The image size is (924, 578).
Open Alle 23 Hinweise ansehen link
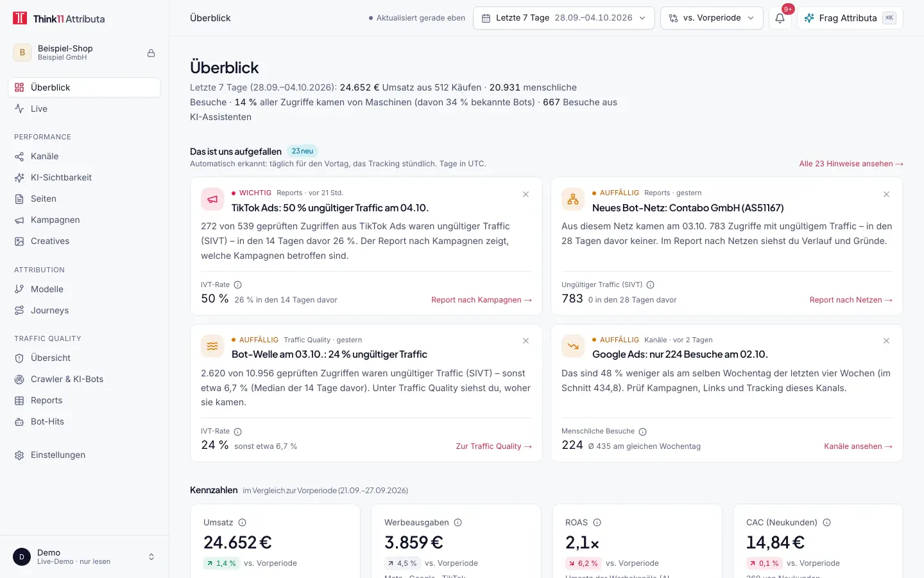(x=851, y=164)
